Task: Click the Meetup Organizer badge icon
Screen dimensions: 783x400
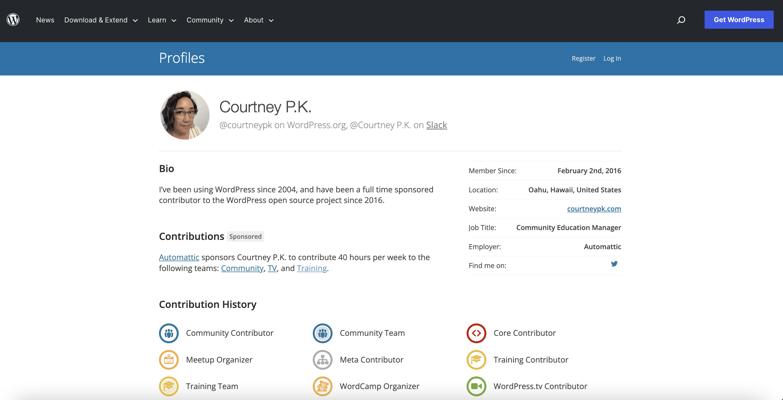Action: [x=169, y=360]
